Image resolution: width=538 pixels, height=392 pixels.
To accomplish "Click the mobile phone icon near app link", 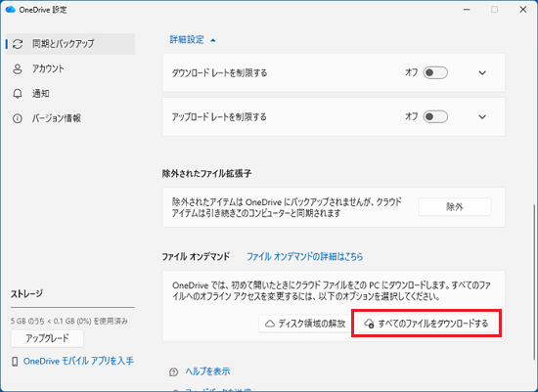I will (x=15, y=362).
